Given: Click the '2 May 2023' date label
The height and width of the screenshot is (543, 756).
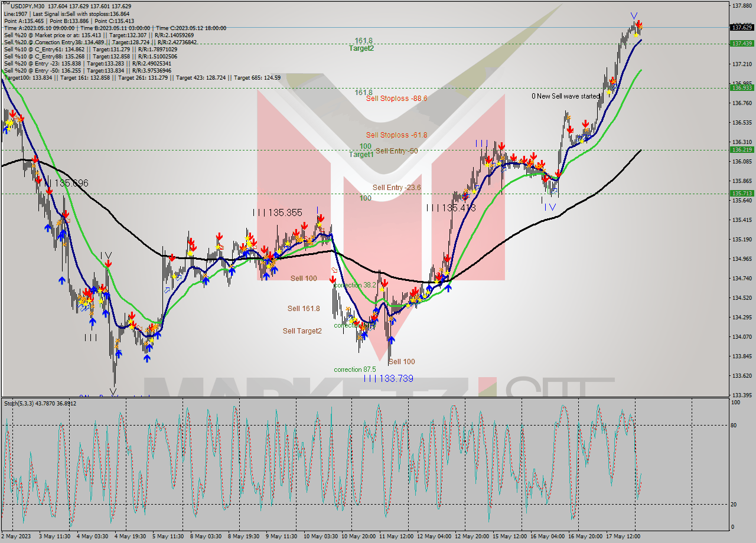Looking at the screenshot, I should click(17, 536).
